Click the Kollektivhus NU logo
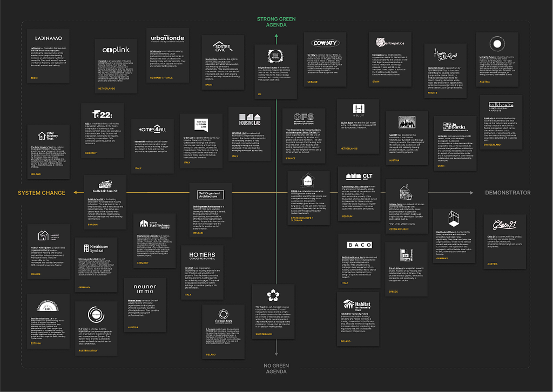The height and width of the screenshot is (392, 553). click(x=105, y=186)
